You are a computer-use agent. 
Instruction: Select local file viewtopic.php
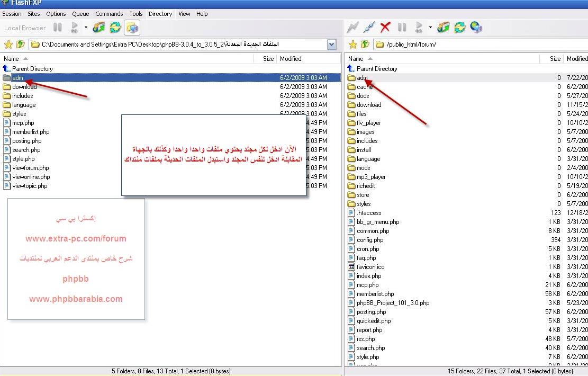coord(25,186)
